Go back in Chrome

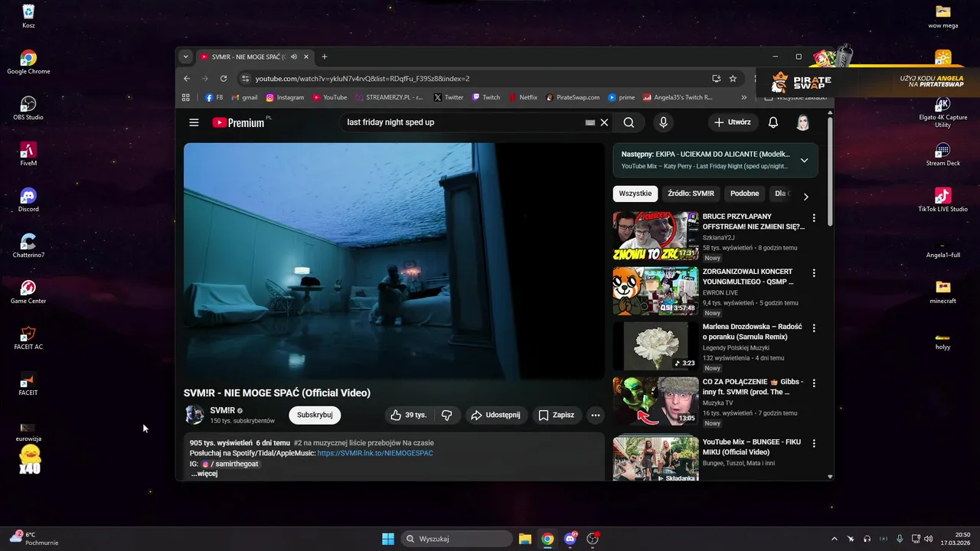[x=187, y=78]
